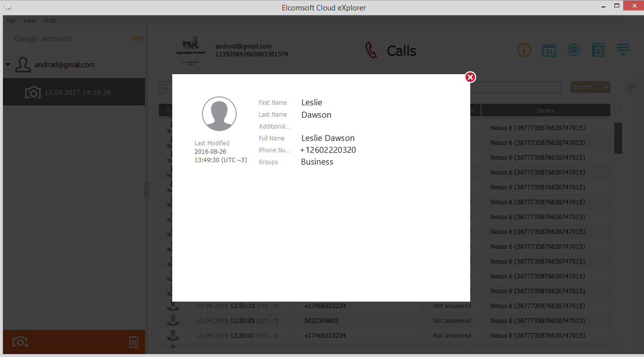Open the Contacts address book icon
The image size is (644, 357).
click(x=598, y=50)
